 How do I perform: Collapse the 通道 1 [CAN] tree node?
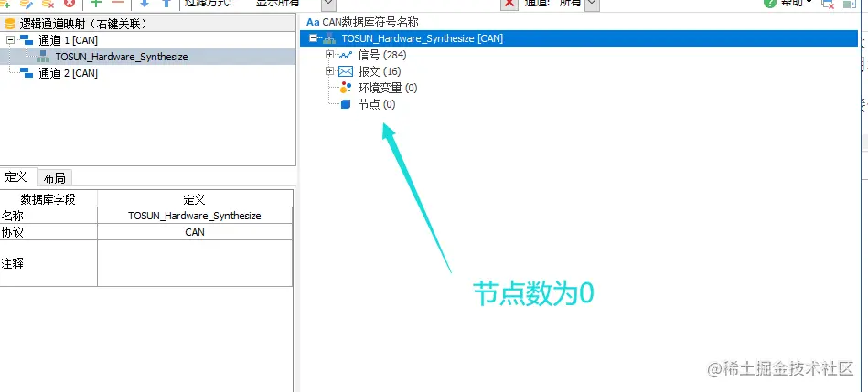click(10, 40)
